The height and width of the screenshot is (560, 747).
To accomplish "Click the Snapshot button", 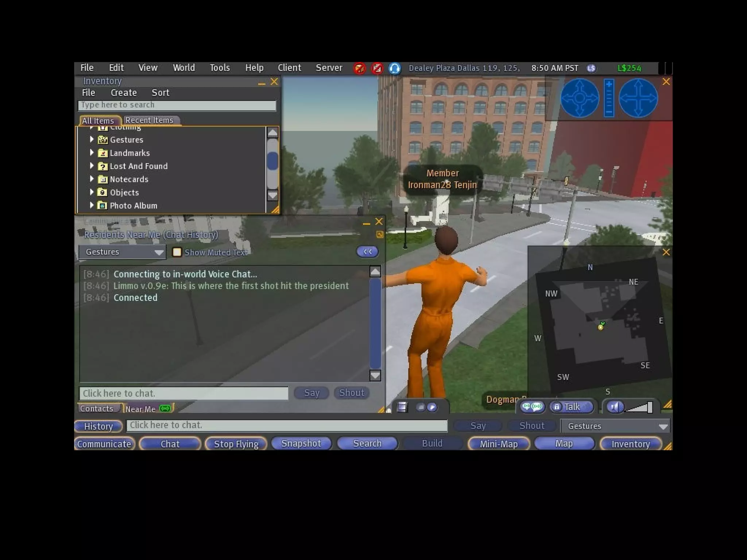I will tap(301, 443).
